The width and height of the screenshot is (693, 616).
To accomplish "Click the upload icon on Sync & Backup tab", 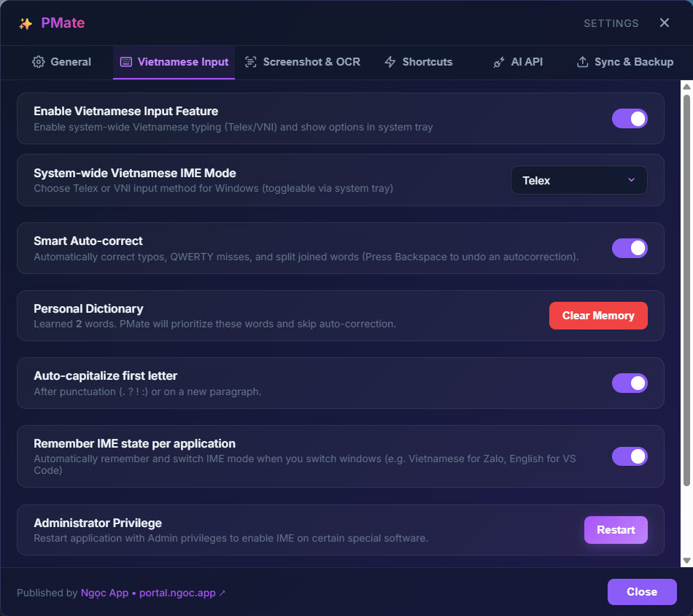I will 583,62.
